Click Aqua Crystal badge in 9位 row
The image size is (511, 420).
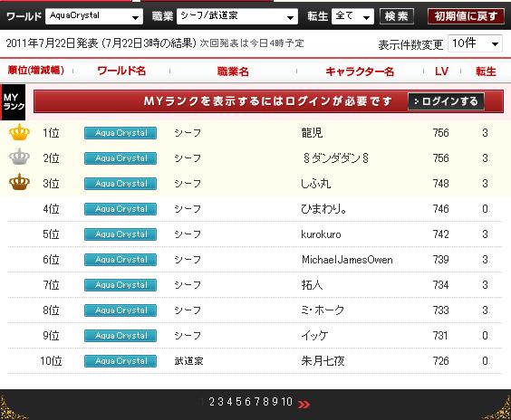coord(121,336)
